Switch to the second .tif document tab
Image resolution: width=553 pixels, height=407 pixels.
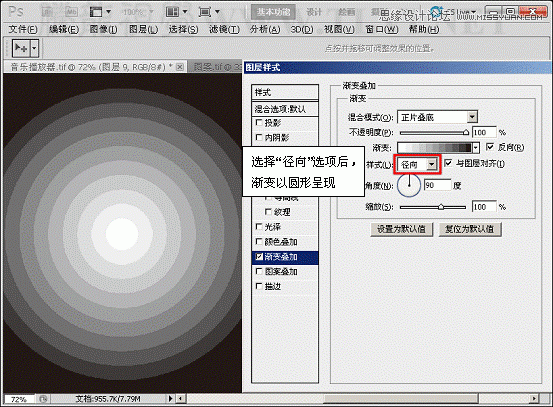click(215, 67)
